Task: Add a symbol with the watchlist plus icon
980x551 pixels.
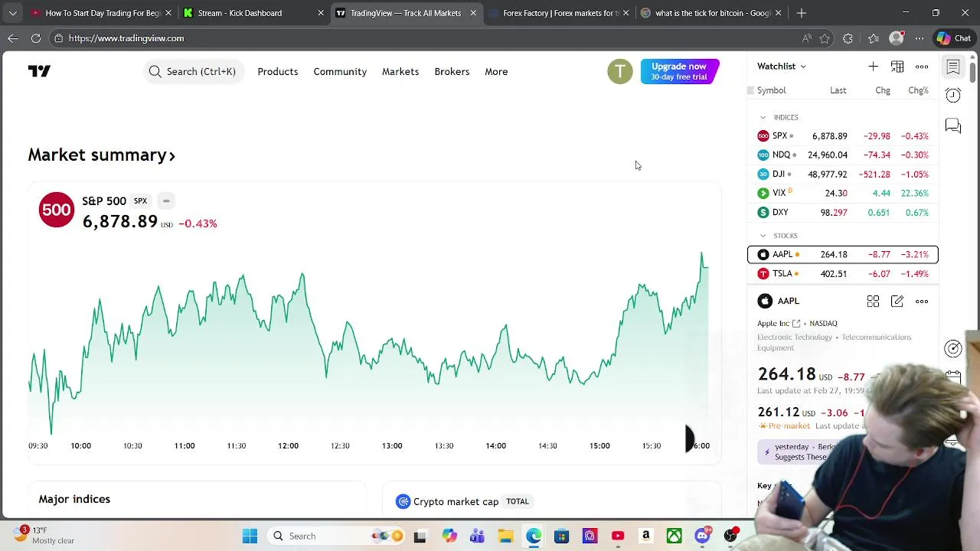Action: (873, 67)
